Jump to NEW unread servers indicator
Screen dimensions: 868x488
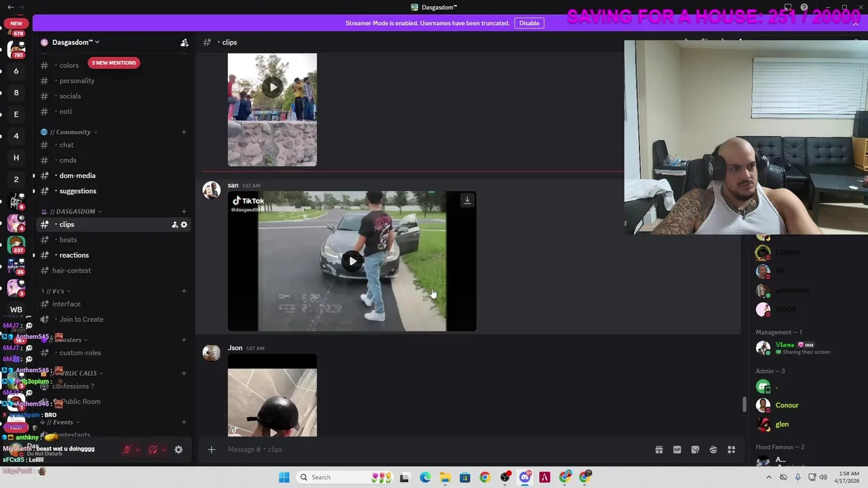(x=16, y=23)
